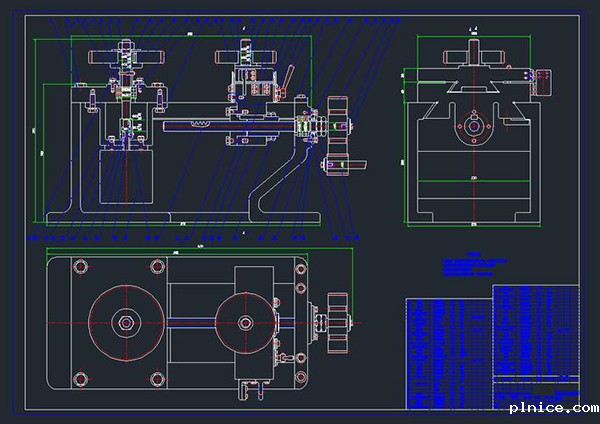Select the left handwheel atop the front view
This screenshot has height=424, width=600.
pyautogui.click(x=125, y=57)
